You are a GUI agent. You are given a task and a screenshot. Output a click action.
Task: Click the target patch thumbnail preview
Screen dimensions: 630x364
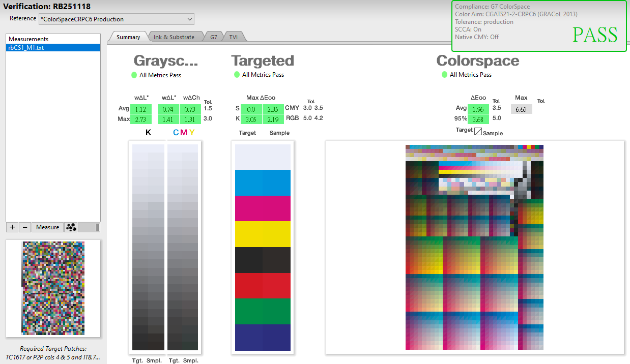click(53, 288)
